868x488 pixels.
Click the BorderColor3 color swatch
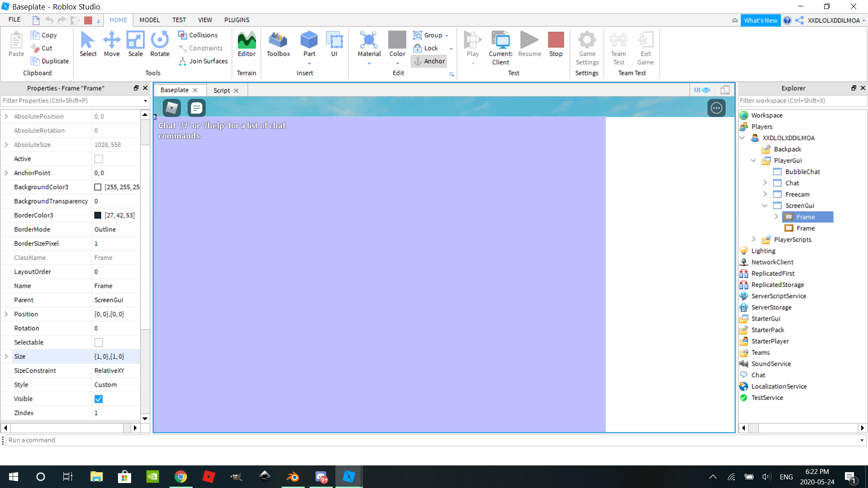pos(98,216)
